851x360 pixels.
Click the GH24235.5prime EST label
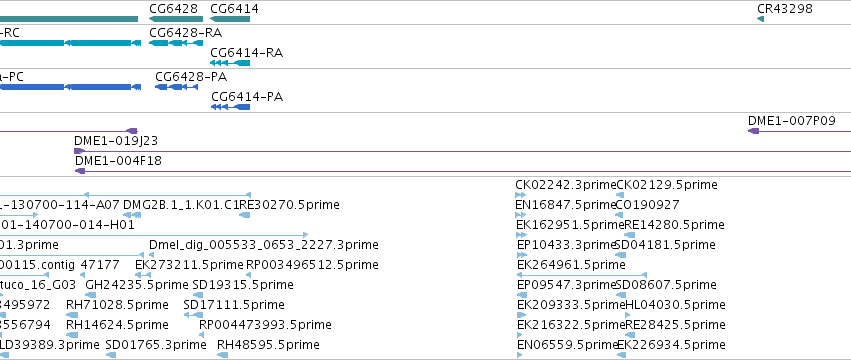[137, 285]
